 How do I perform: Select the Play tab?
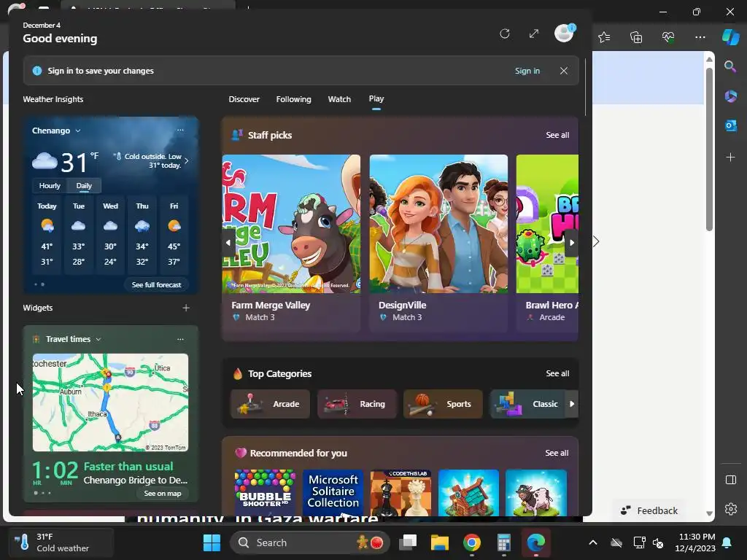coord(376,98)
